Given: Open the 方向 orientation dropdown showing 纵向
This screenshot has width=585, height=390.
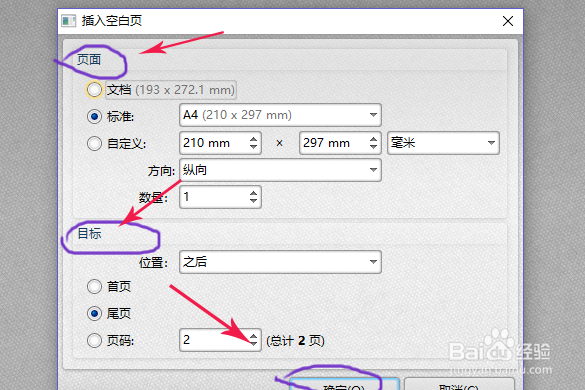Looking at the screenshot, I should (280, 170).
